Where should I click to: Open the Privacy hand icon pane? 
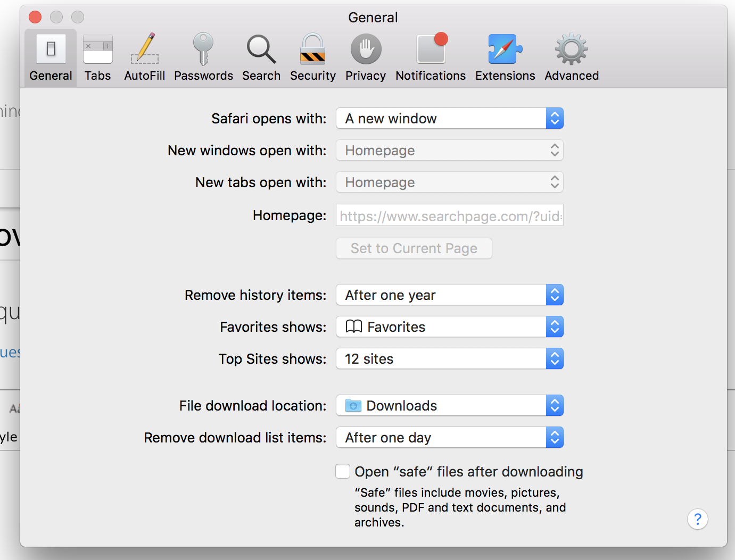(366, 57)
